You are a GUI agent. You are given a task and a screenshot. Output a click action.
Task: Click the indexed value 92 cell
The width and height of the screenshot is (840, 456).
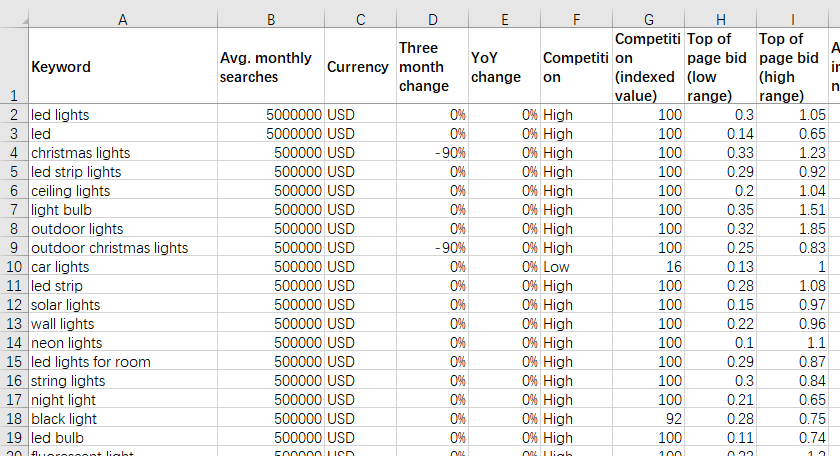click(x=649, y=419)
